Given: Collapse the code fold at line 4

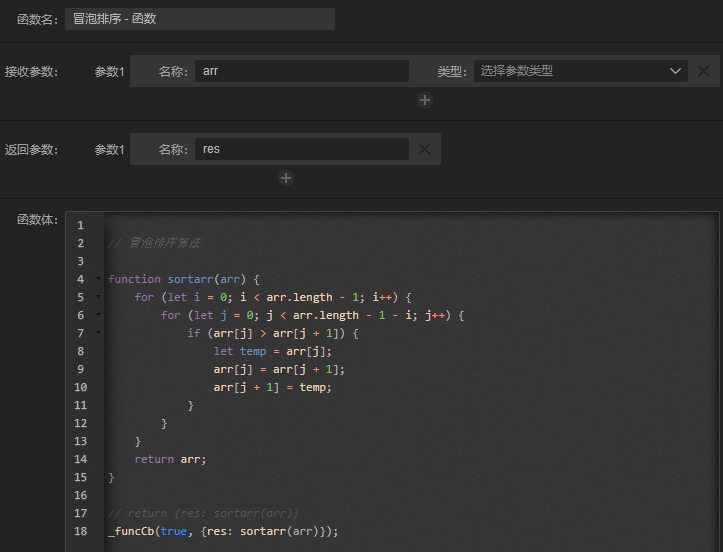Looking at the screenshot, I should [98, 279].
